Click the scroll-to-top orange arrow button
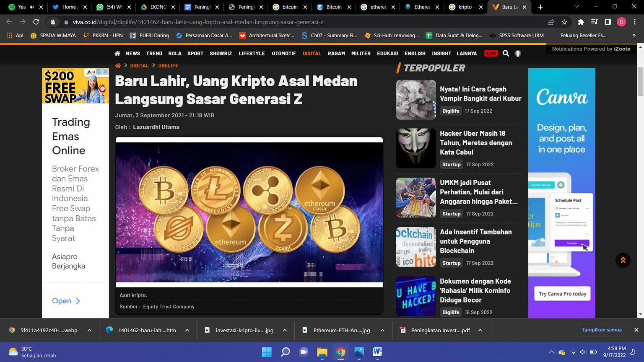 623,260
